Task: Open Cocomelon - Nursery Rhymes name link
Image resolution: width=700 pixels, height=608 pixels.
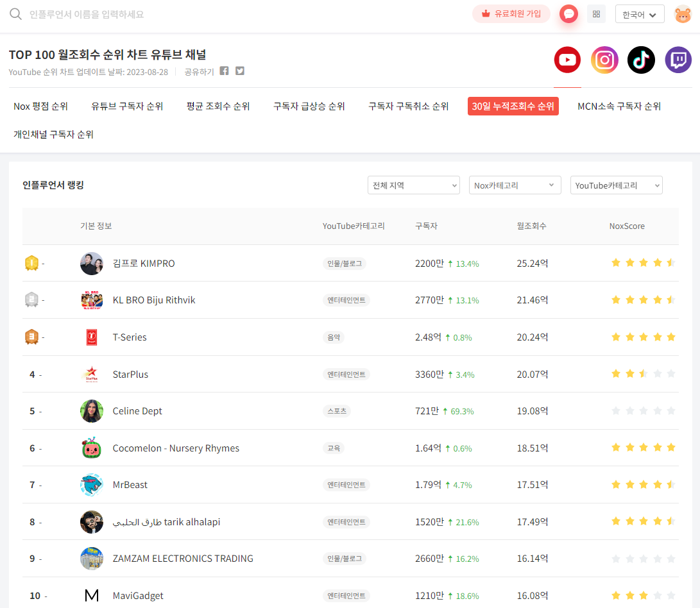Action: [x=176, y=448]
